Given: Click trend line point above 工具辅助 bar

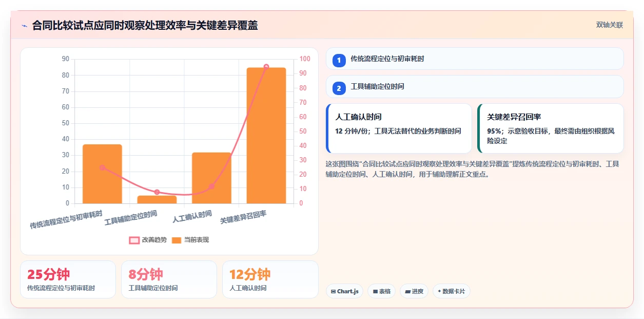Looking at the screenshot, I should coord(157,192).
